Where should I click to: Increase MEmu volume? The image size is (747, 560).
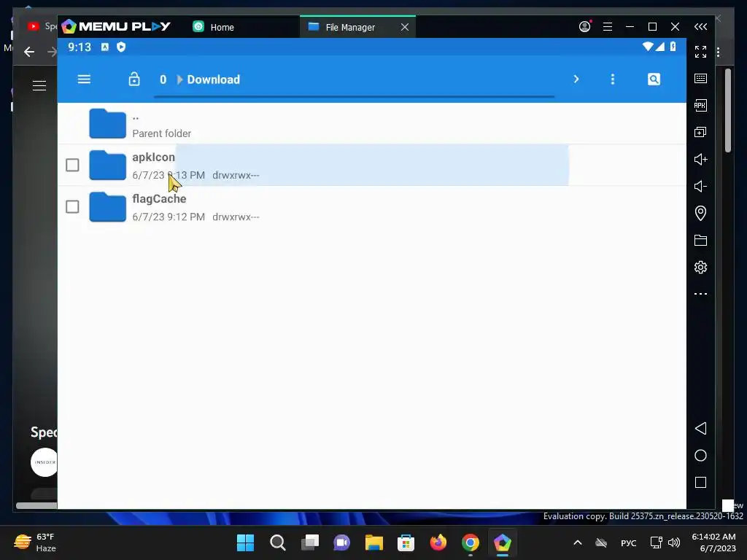tap(700, 159)
